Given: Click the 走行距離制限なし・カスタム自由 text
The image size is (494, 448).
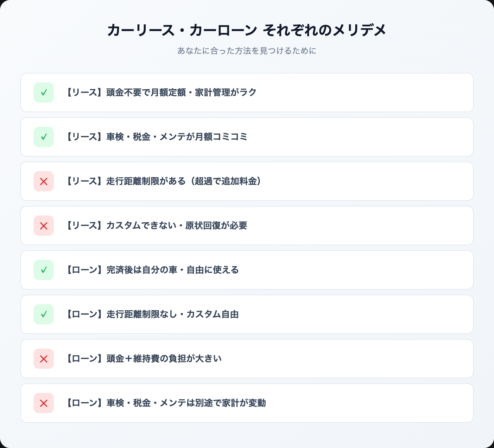Looking at the screenshot, I should [152, 314].
